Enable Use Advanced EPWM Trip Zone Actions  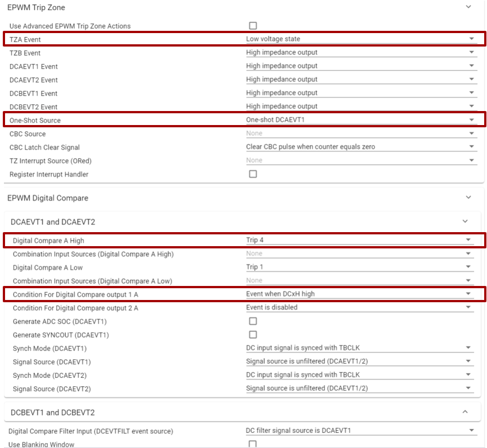click(x=253, y=26)
